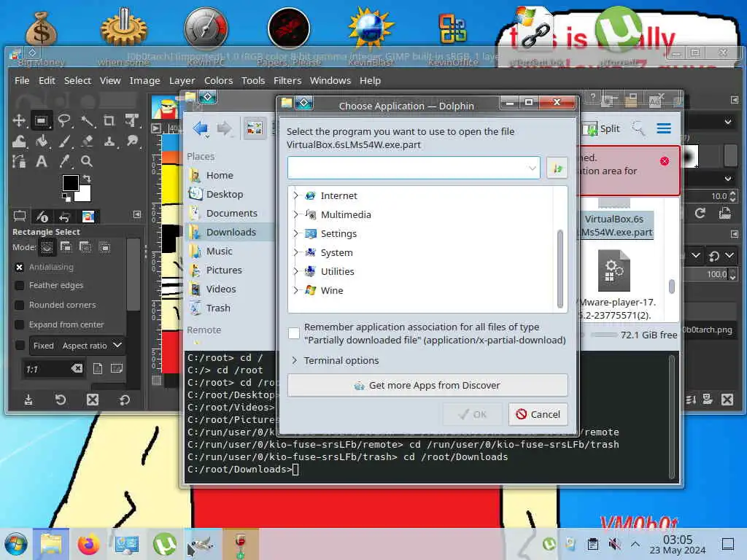Viewport: 747px width, 560px height.
Task: Select the GIMP Move tool
Action: pyautogui.click(x=19, y=120)
